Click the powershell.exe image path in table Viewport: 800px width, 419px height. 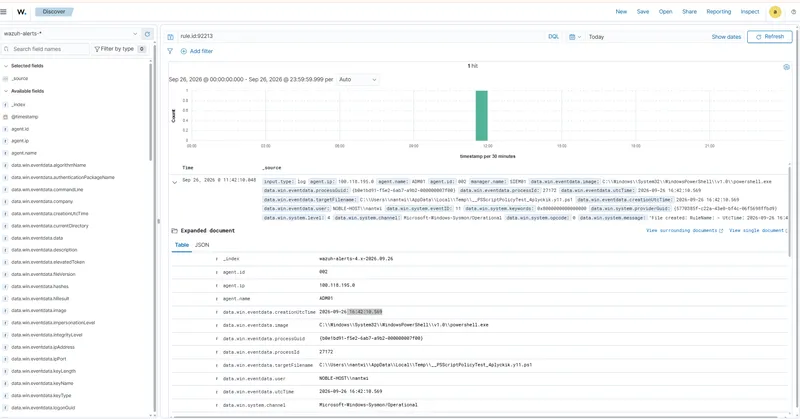[404, 325]
